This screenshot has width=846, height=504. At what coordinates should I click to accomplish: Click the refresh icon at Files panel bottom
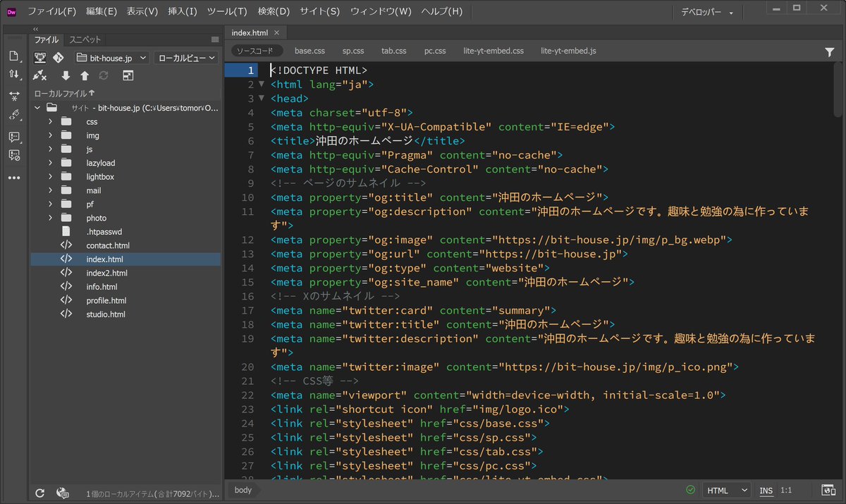click(40, 493)
